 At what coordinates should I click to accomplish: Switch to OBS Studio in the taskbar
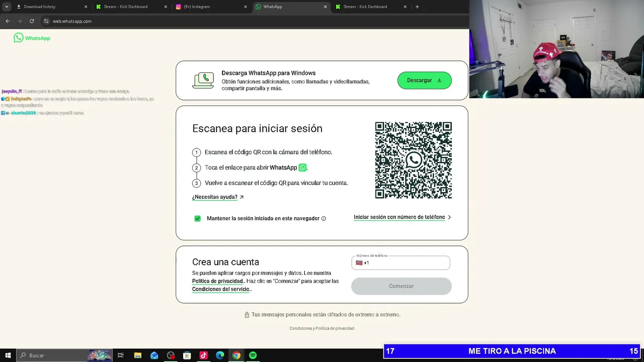click(x=171, y=355)
